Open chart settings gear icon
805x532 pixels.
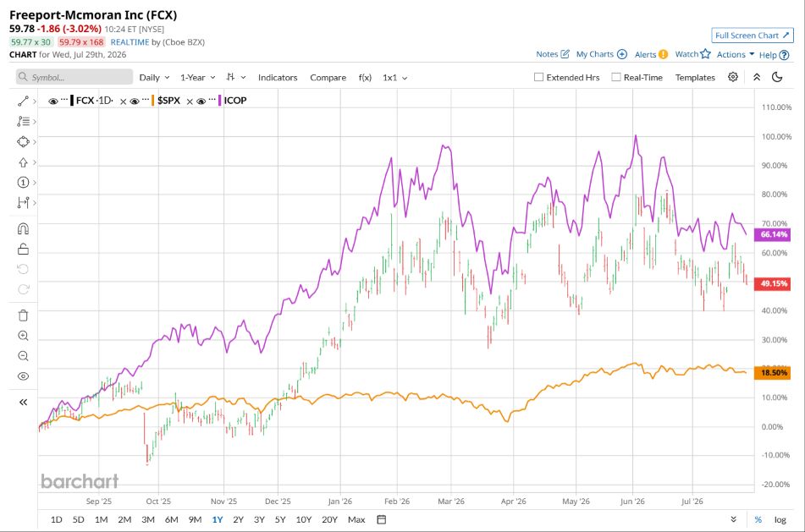pyautogui.click(x=733, y=77)
